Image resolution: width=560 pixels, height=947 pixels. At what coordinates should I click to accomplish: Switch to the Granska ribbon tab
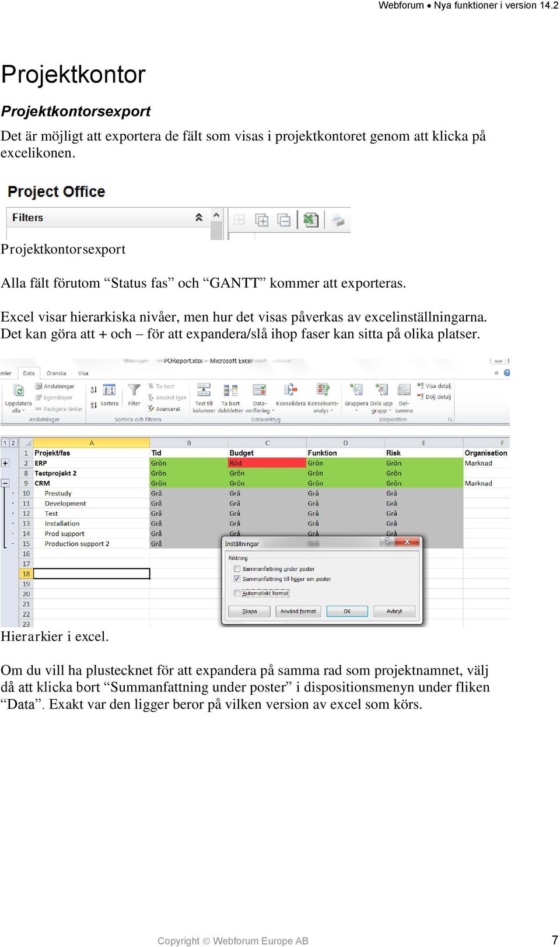click(x=56, y=373)
